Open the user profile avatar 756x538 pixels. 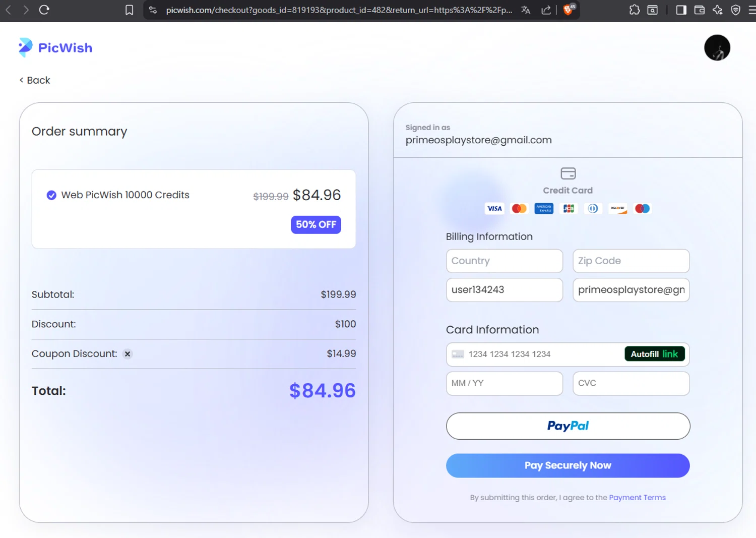717,47
